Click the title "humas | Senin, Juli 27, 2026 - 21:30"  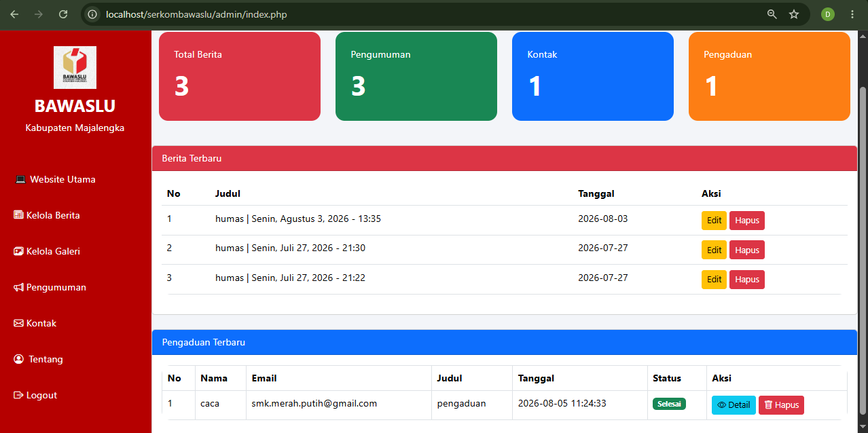(x=290, y=248)
